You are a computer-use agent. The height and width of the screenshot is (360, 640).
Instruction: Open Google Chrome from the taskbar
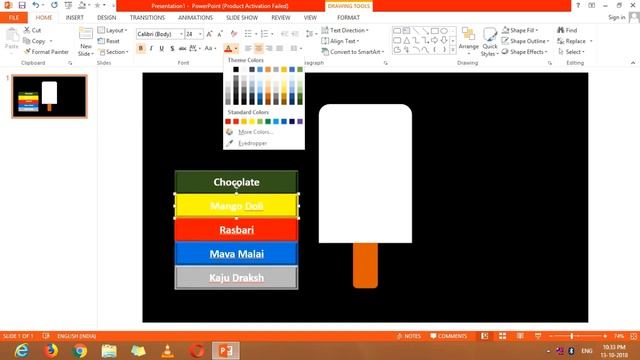tap(80, 351)
